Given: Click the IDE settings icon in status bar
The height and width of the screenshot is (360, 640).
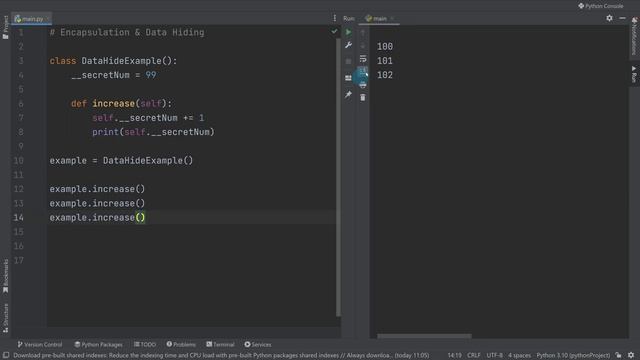Looking at the screenshot, I should 631,355.
